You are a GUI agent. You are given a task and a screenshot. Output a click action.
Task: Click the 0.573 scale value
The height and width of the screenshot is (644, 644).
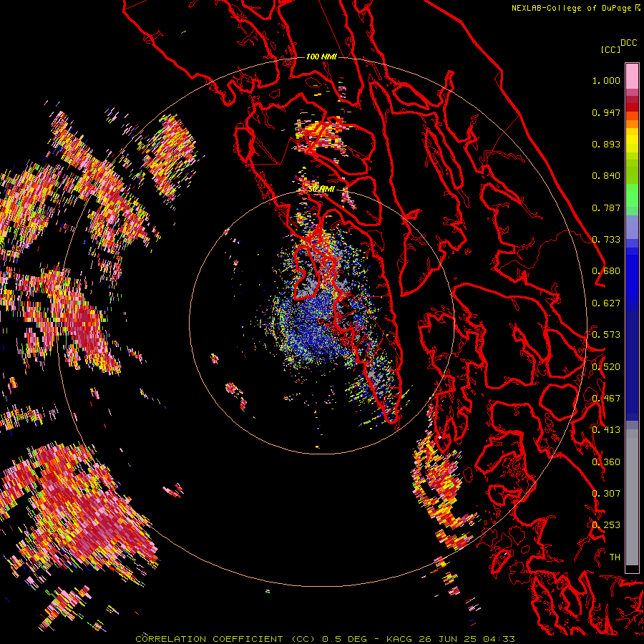[x=606, y=335]
